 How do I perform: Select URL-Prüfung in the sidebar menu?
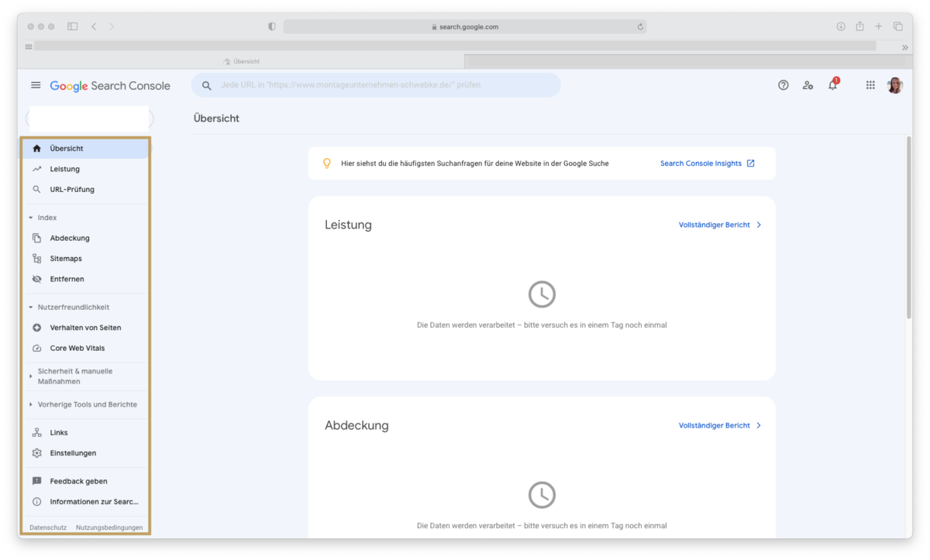[x=74, y=189]
